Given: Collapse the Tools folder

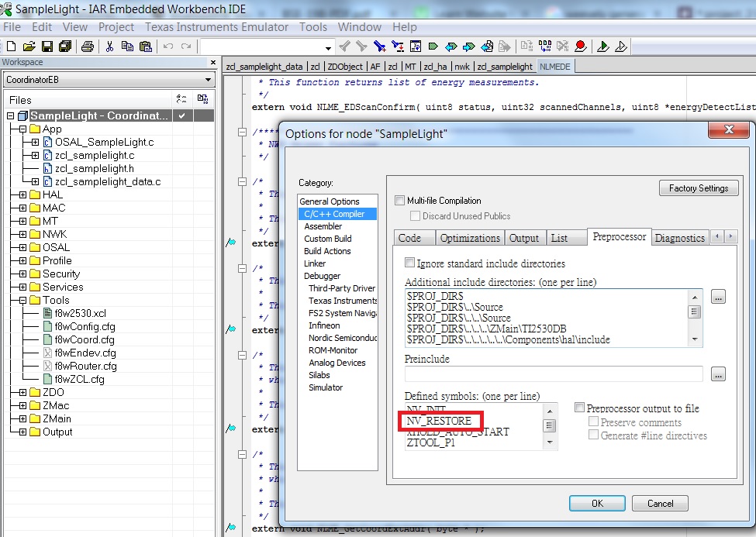Looking at the screenshot, I should pos(22,301).
